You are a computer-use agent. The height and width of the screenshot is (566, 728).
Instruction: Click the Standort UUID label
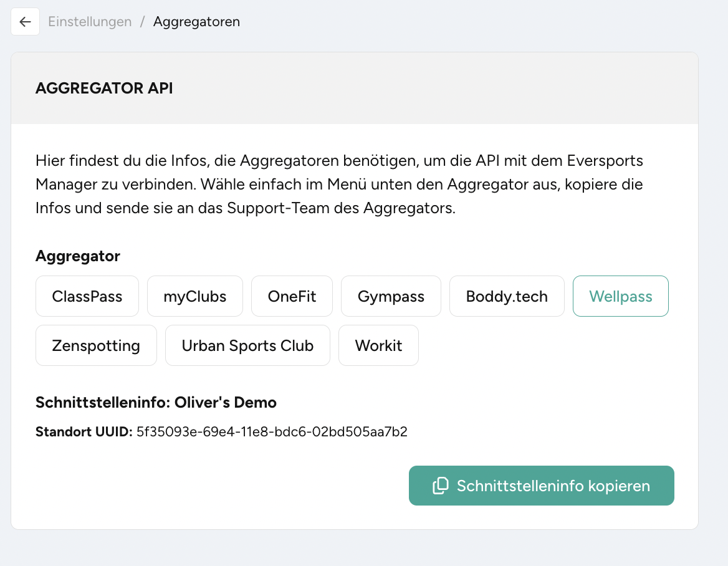click(x=84, y=432)
